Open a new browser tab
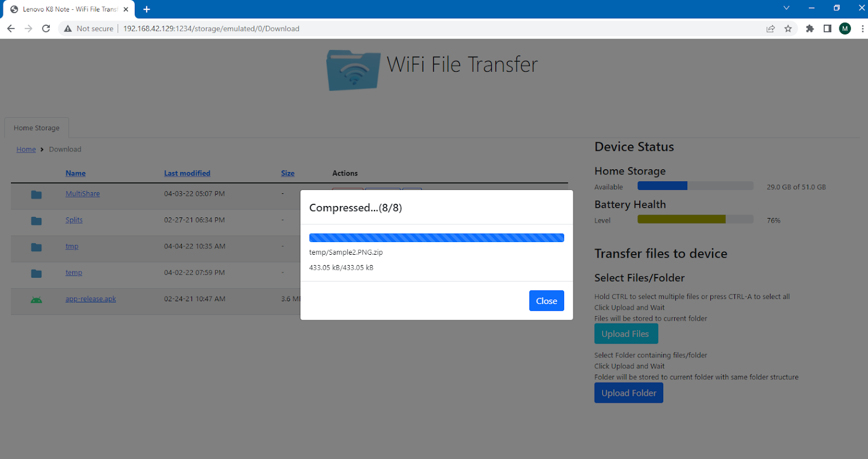 [x=147, y=9]
